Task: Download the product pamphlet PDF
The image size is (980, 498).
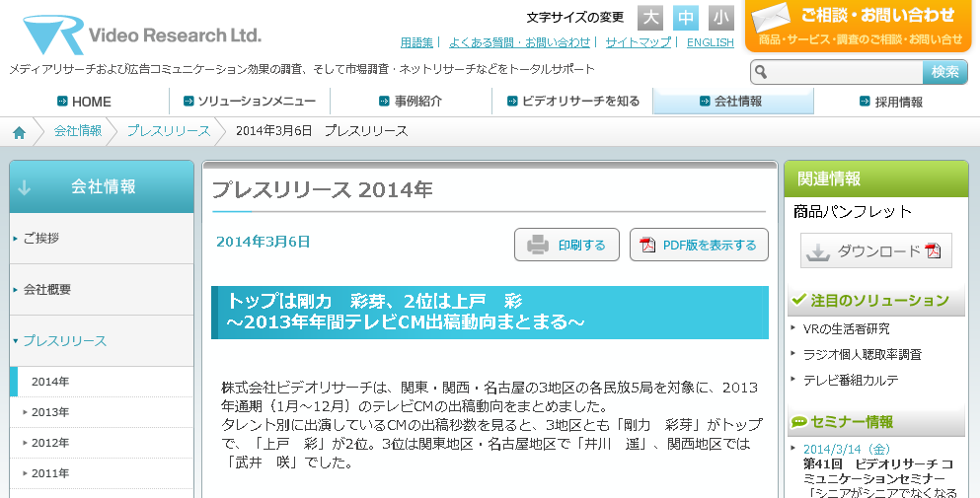Action: [x=876, y=251]
